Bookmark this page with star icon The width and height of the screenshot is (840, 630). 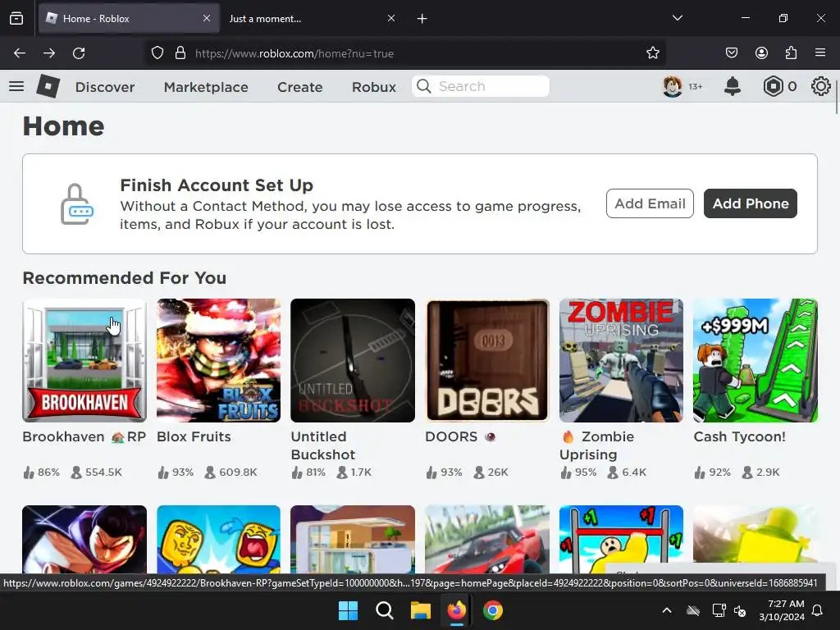652,53
